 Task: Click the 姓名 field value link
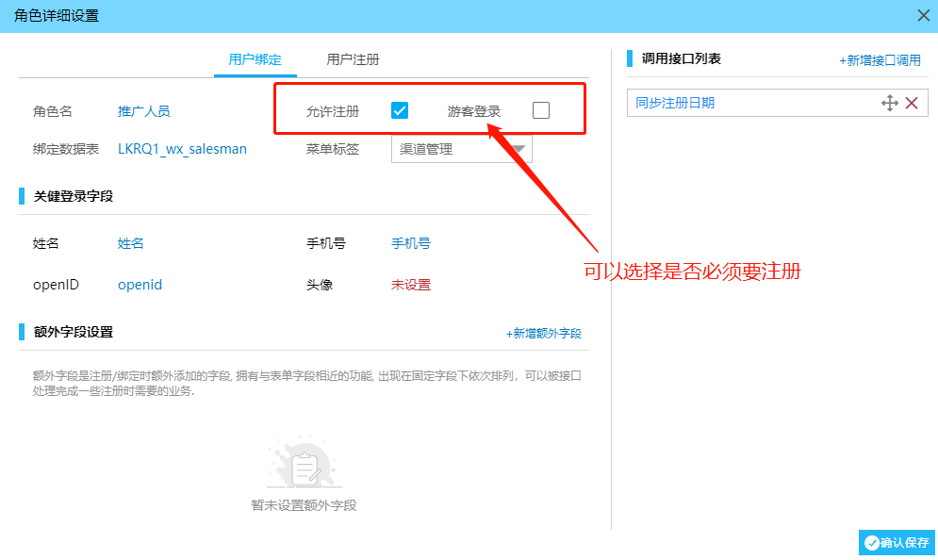[x=130, y=243]
